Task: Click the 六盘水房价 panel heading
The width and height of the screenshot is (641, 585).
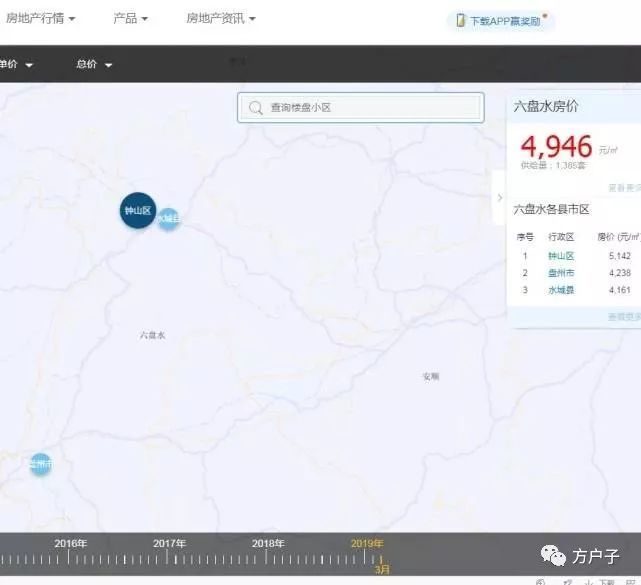Action: click(x=546, y=106)
